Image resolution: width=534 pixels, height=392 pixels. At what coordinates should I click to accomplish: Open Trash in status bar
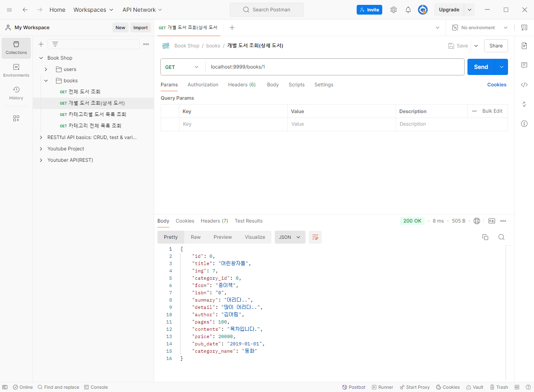[x=499, y=387]
